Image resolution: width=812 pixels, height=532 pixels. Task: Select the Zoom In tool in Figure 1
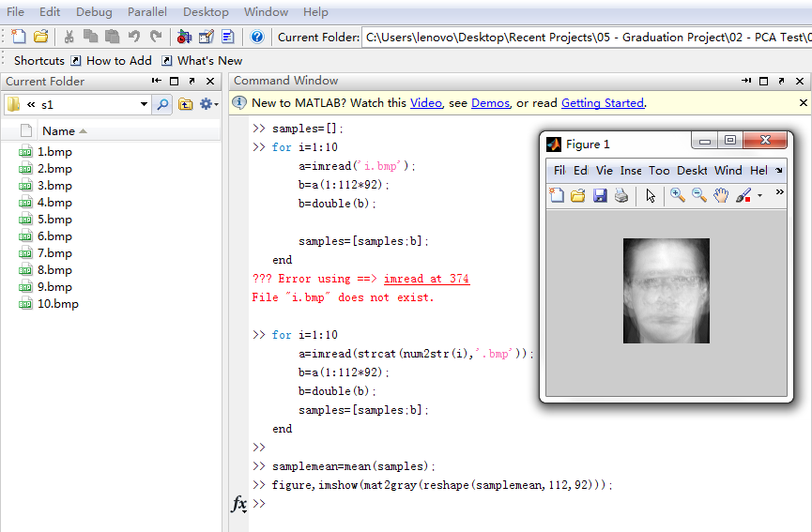pyautogui.click(x=678, y=195)
